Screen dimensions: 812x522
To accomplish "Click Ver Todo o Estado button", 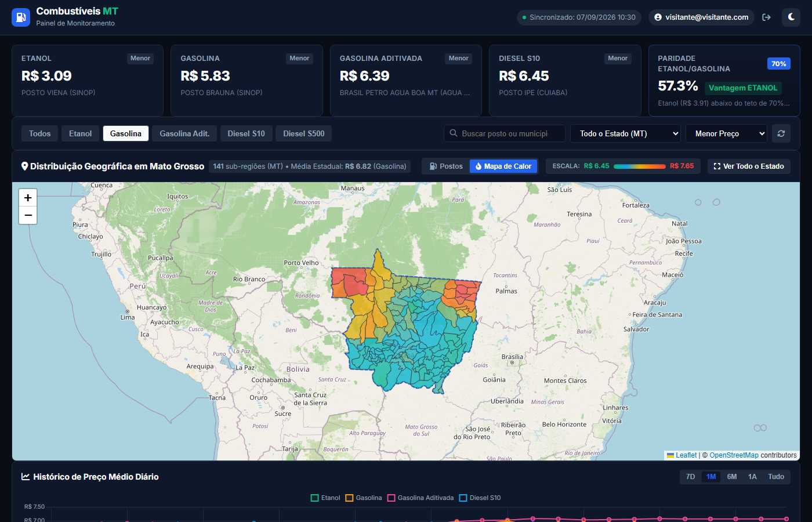I will pyautogui.click(x=749, y=166).
